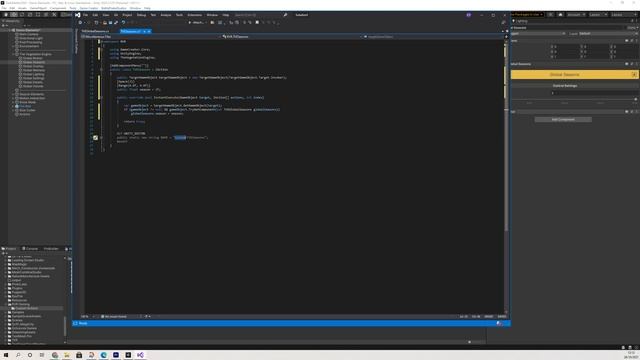Click the Global Seasons yellow header

(574, 75)
